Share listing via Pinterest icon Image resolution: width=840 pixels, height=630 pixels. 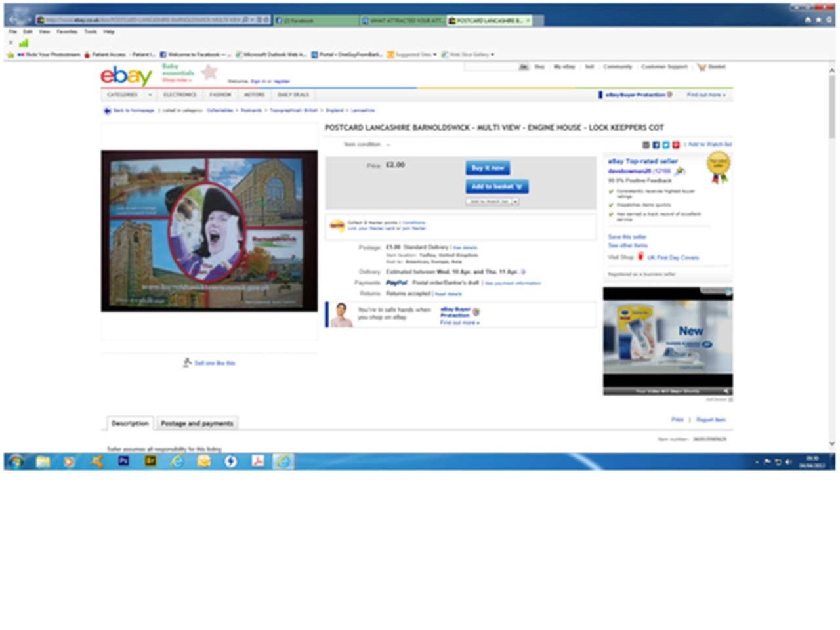pos(675,145)
